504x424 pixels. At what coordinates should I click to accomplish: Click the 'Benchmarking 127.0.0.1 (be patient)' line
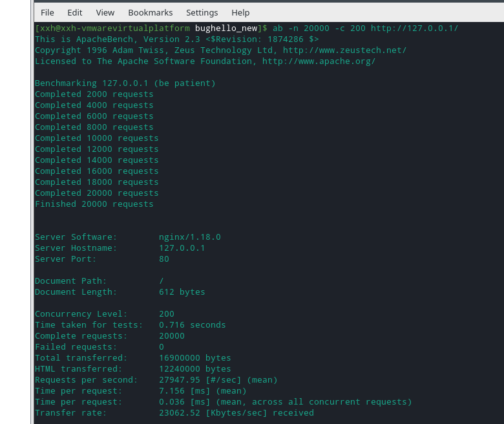pos(125,83)
